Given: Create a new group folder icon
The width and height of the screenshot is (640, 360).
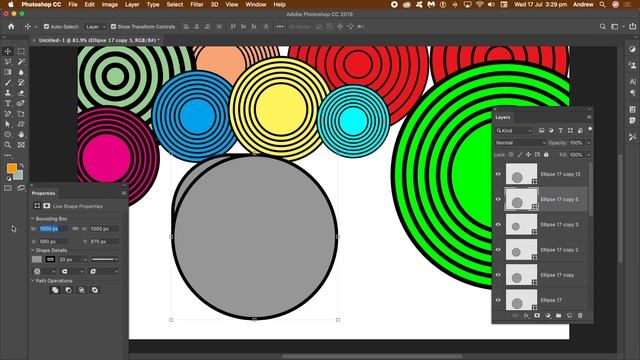Looking at the screenshot, I should coord(558,316).
